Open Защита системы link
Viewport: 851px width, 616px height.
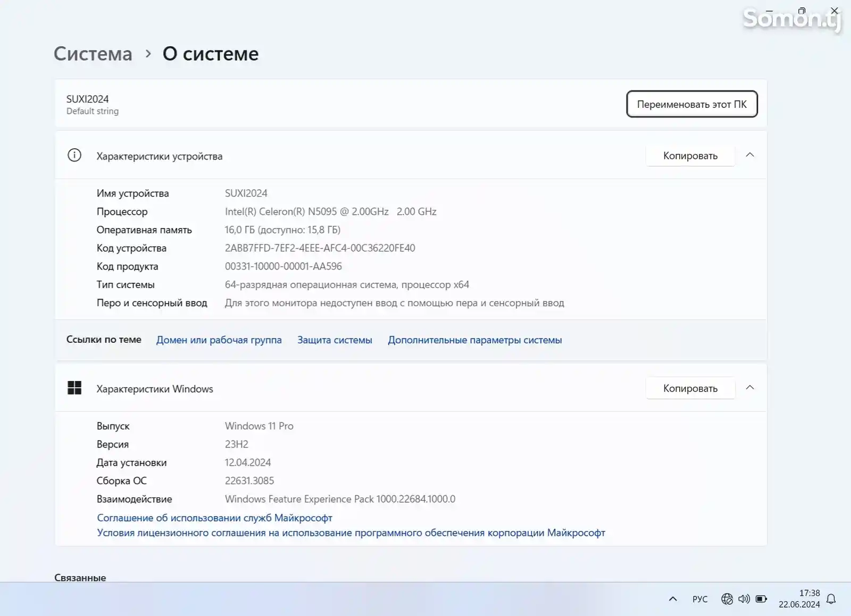tap(335, 340)
